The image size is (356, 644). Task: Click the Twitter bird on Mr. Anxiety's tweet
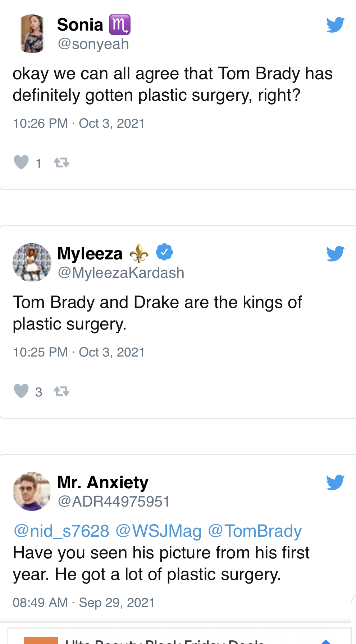point(335,482)
